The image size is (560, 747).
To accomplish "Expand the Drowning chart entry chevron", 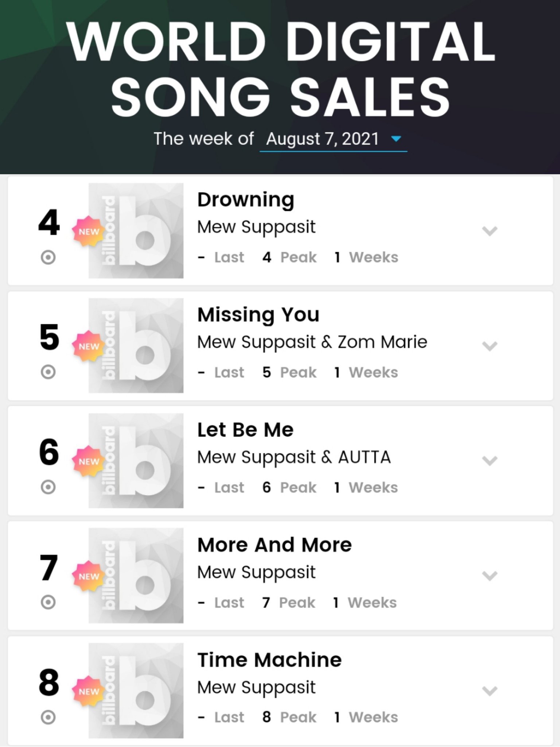I will (489, 231).
